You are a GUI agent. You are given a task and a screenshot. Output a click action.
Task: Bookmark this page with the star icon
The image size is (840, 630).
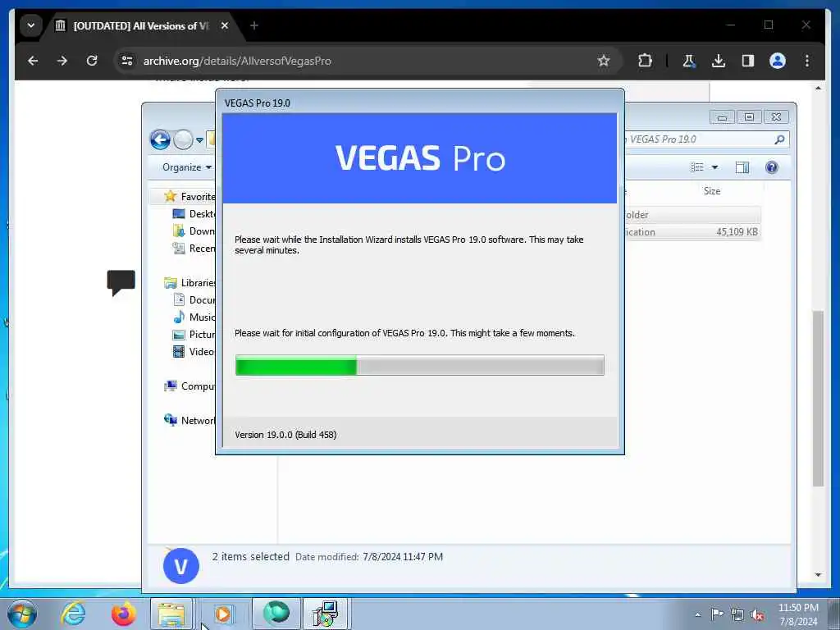[x=604, y=61]
